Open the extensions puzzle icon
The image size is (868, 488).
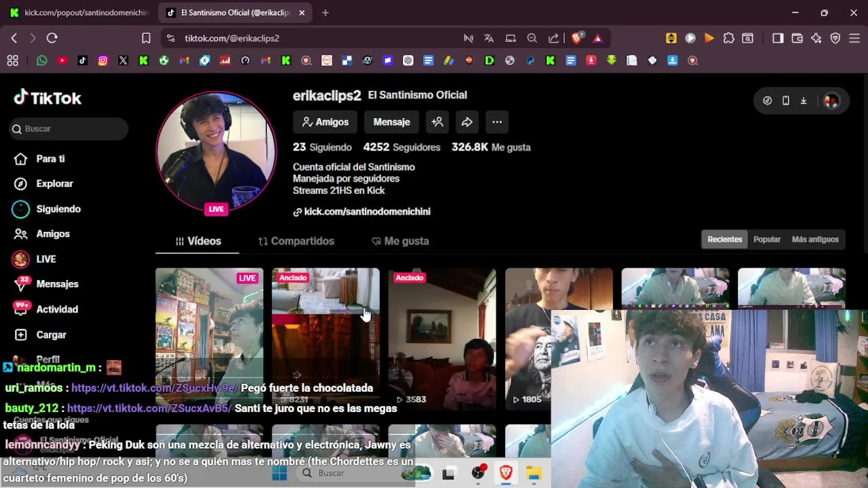point(728,39)
